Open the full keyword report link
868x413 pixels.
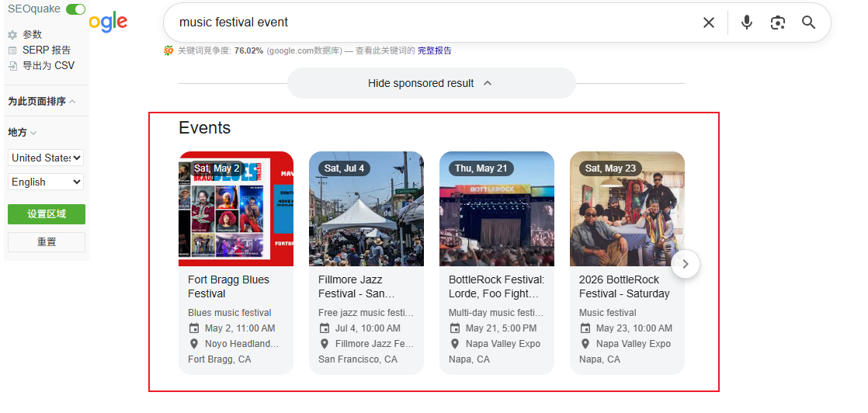434,50
